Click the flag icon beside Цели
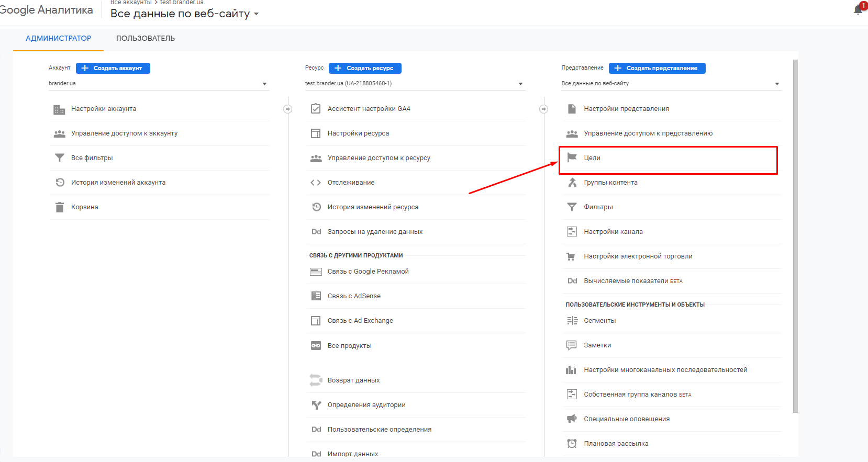868x462 pixels. coord(572,157)
